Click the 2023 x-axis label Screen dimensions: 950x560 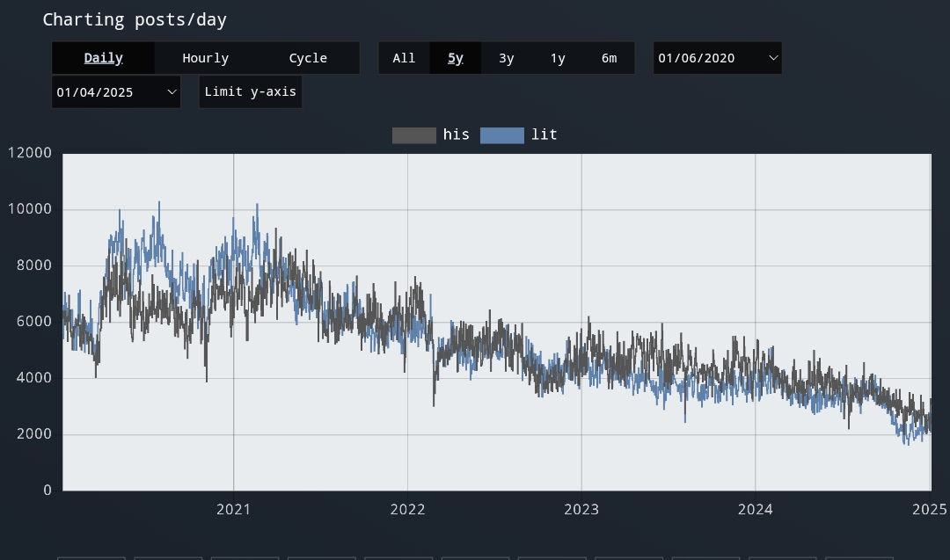click(x=581, y=509)
